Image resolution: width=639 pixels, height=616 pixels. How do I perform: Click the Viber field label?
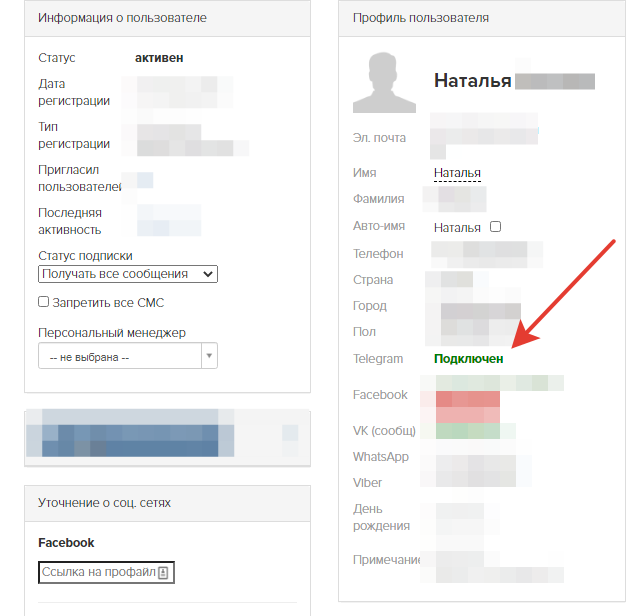click(x=367, y=483)
